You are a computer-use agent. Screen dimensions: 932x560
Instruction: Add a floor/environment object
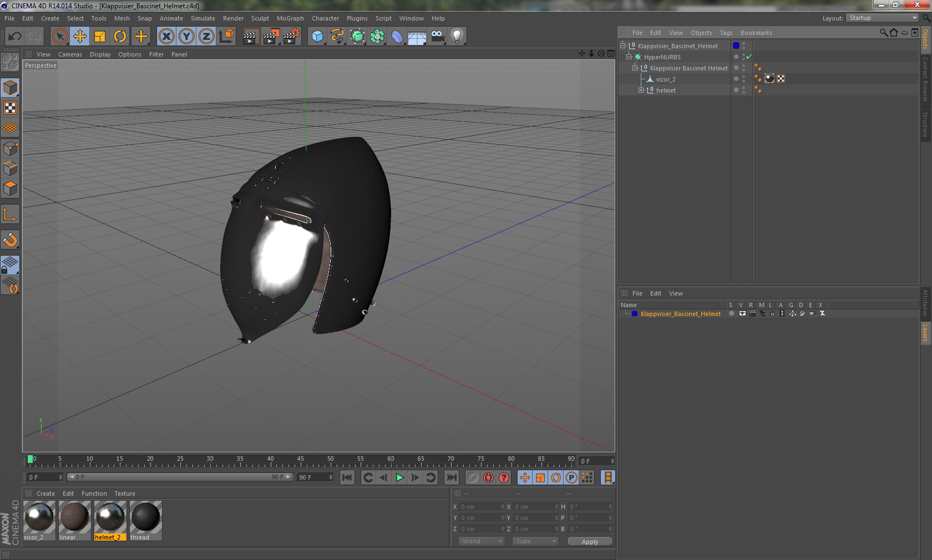click(417, 37)
